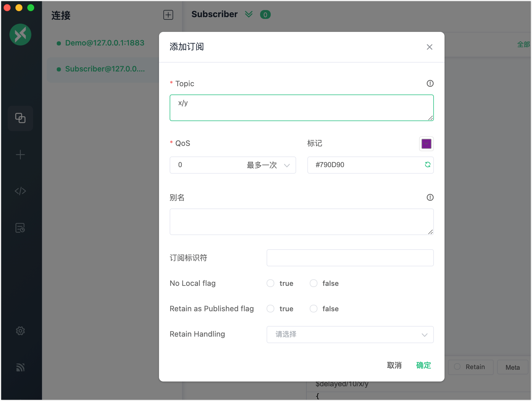
Task: Set No Local flag to true
Action: tap(270, 283)
